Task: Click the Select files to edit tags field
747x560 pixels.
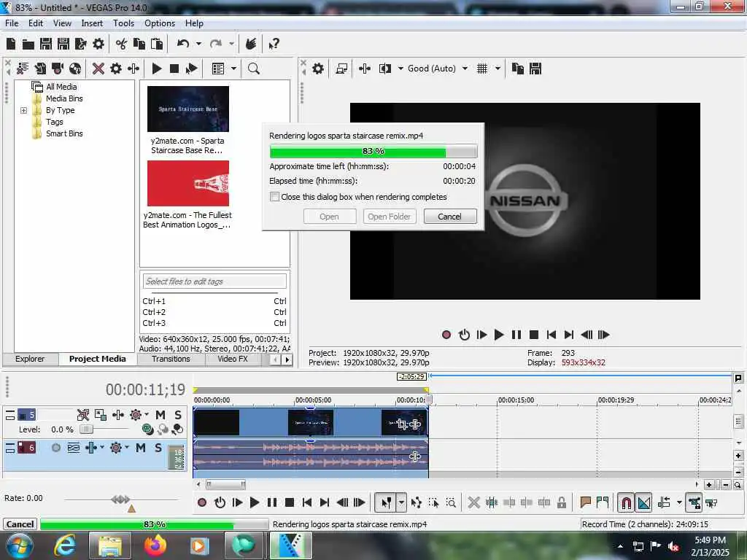Action: click(x=214, y=281)
